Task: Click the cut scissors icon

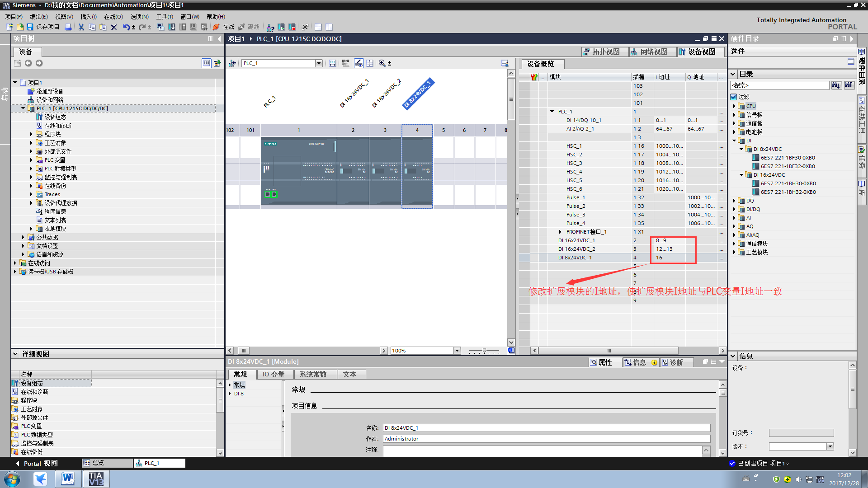Action: (81, 27)
